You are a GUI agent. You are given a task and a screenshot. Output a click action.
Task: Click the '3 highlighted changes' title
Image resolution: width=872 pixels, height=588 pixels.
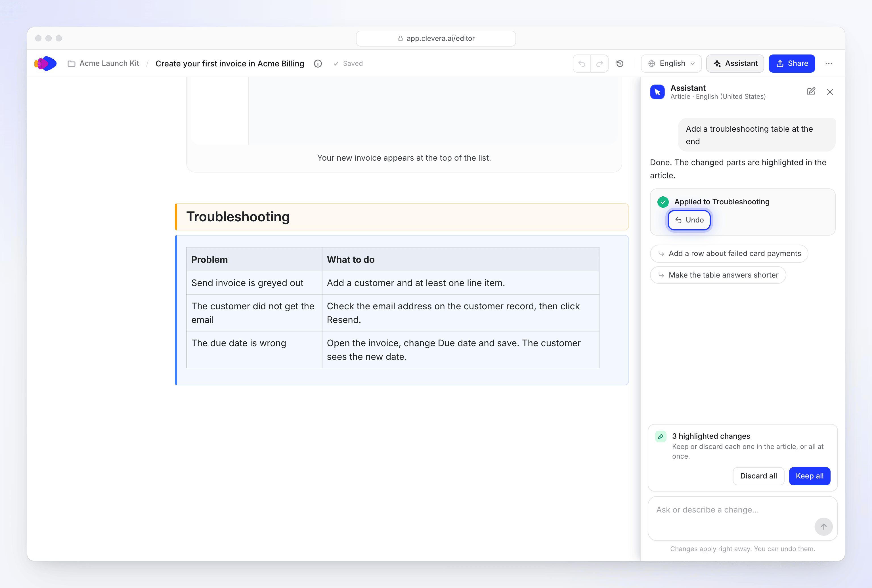click(x=711, y=436)
